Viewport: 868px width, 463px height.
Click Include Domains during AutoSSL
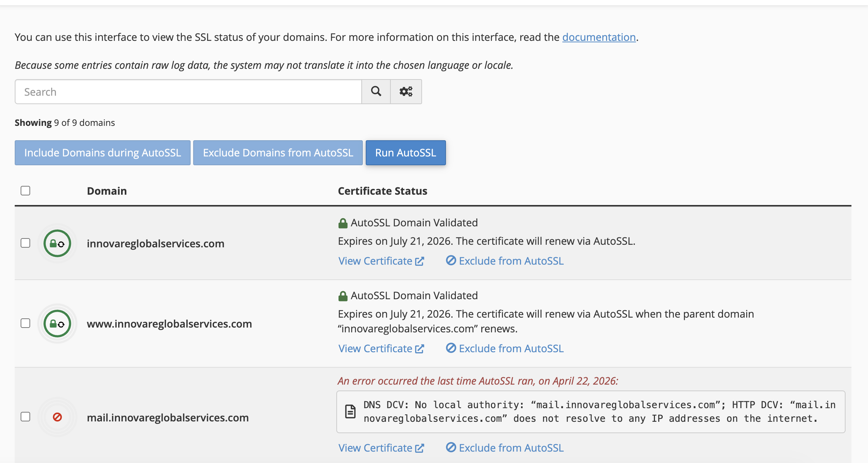pyautogui.click(x=103, y=153)
